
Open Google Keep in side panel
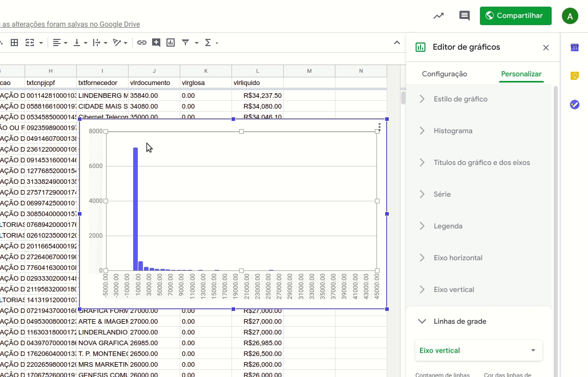point(574,76)
